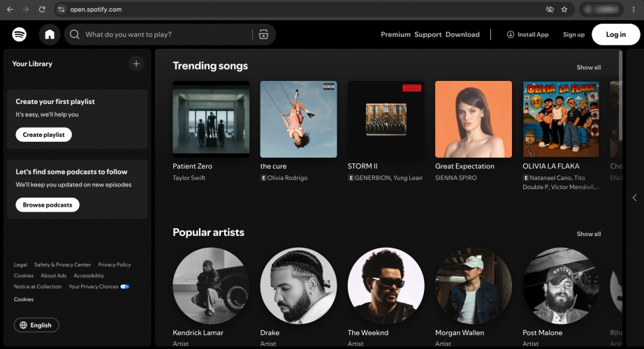
Task: Click Sign up
Action: click(x=573, y=34)
